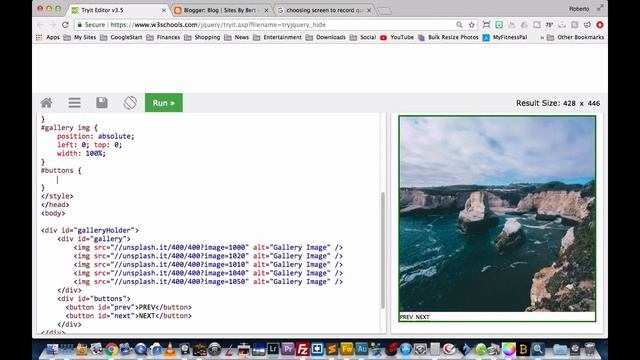Viewport: 640px width, 360px height.
Task: Expand the Other Bookmarks folder
Action: 576,37
